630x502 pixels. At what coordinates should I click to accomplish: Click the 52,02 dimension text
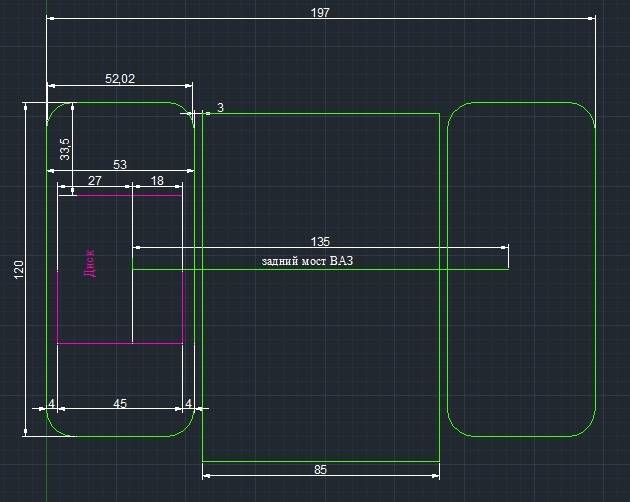[x=120, y=79]
